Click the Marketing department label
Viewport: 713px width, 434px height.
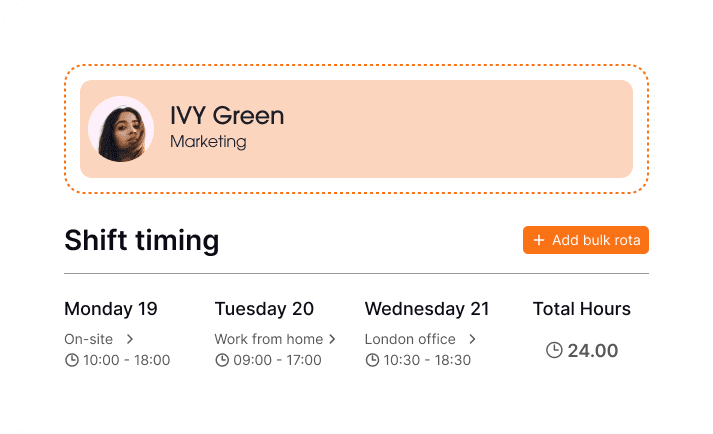coord(208,142)
